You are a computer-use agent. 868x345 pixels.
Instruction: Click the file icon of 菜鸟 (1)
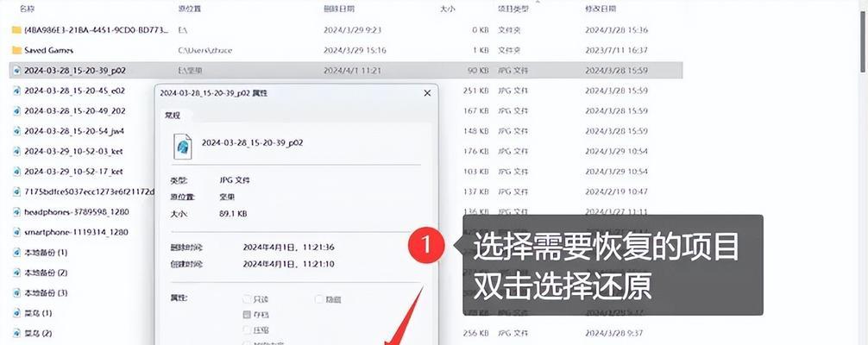pos(17,313)
